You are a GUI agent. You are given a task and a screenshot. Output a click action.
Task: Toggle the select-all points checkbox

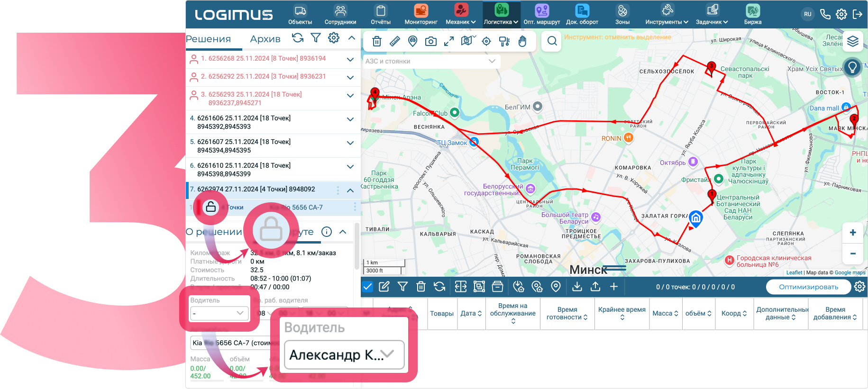pyautogui.click(x=367, y=287)
